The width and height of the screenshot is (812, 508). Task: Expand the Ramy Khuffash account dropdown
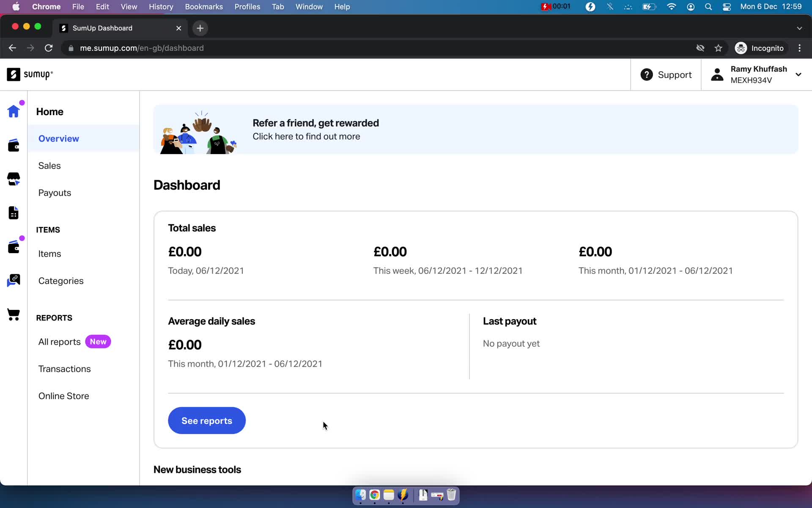(800, 75)
